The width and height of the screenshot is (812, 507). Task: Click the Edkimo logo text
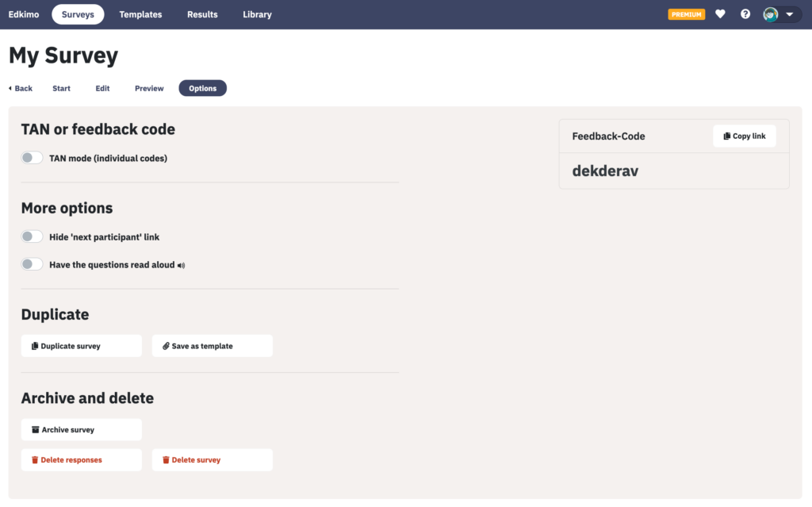(24, 14)
